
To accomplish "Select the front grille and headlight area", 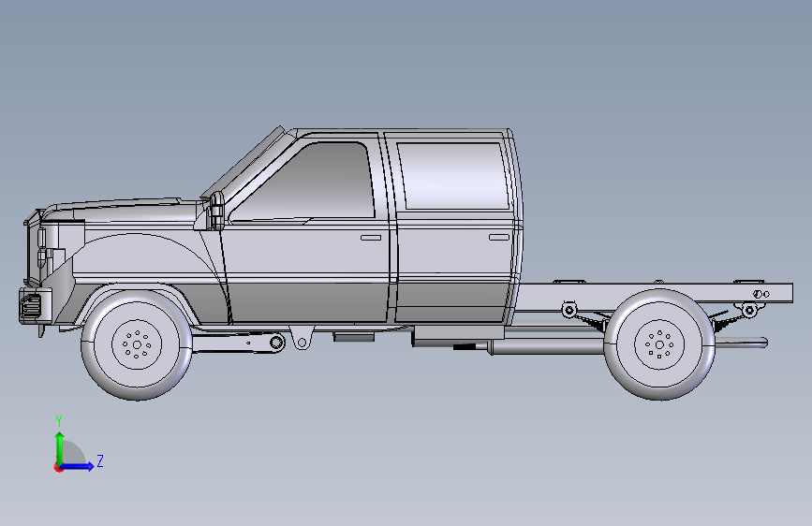I will coord(41,250).
